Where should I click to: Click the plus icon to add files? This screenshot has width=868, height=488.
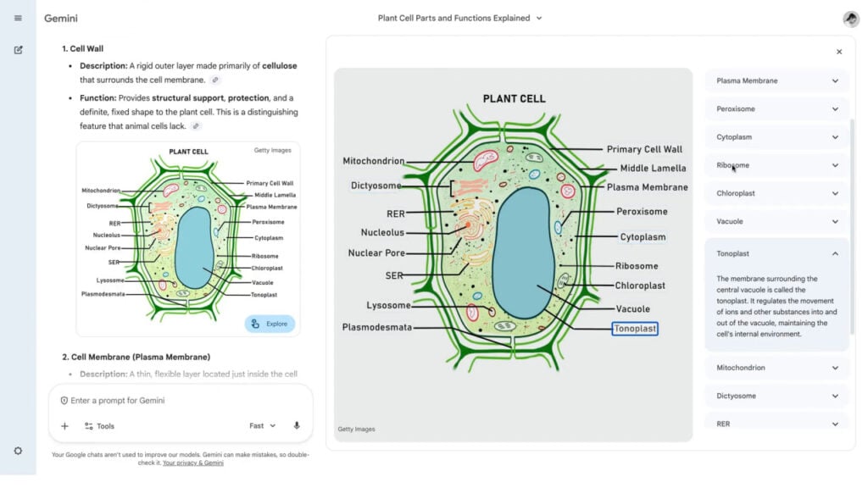64,426
